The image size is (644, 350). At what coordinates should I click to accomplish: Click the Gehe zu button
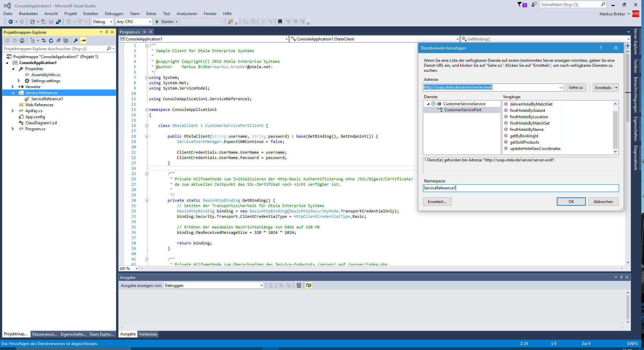pos(576,87)
